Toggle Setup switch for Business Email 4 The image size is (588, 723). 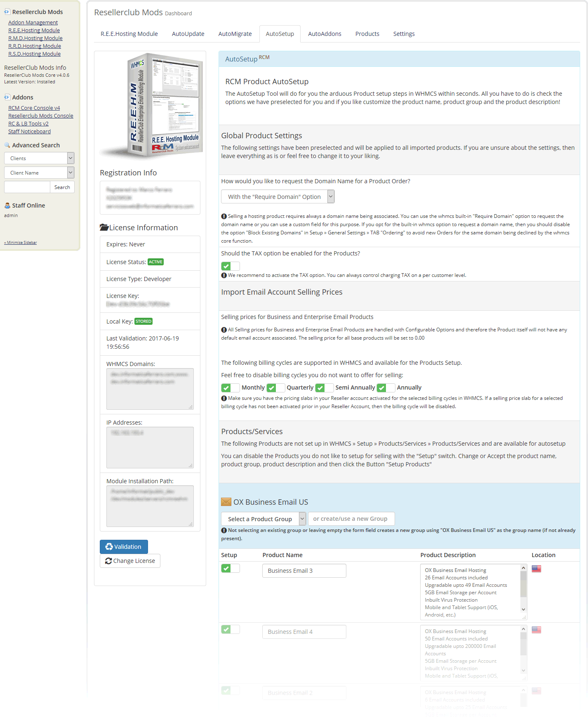[x=230, y=629]
